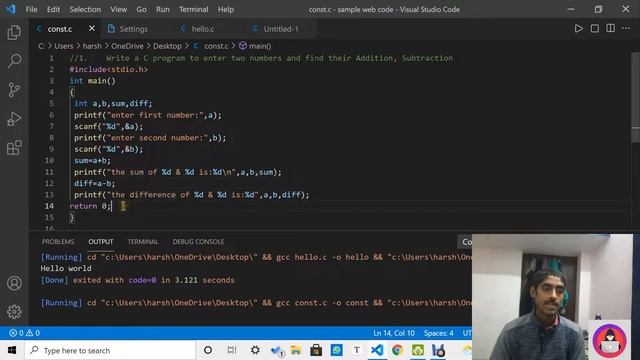The image size is (640, 360).
Task: Click the '[Done] exited with code=0' line
Action: point(138,280)
